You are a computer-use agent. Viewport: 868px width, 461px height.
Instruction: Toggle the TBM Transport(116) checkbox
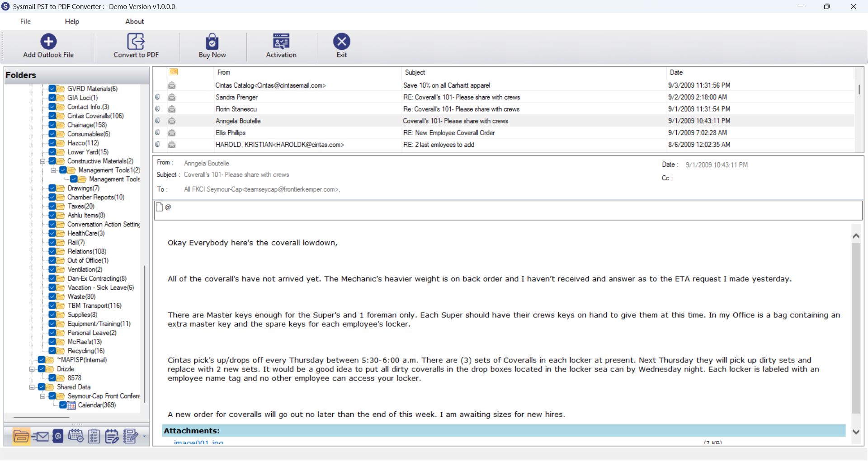pos(52,306)
